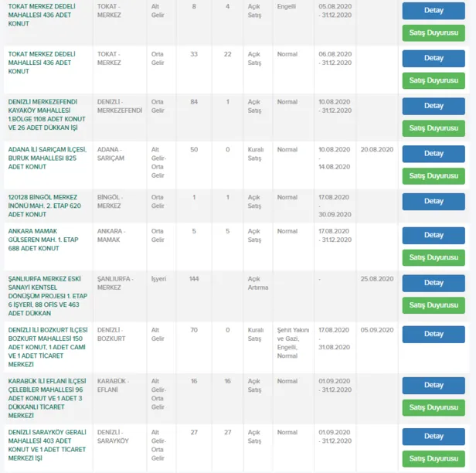
Task: Click Satış Duyurusu for first Tokat listing
Action: click(x=433, y=33)
